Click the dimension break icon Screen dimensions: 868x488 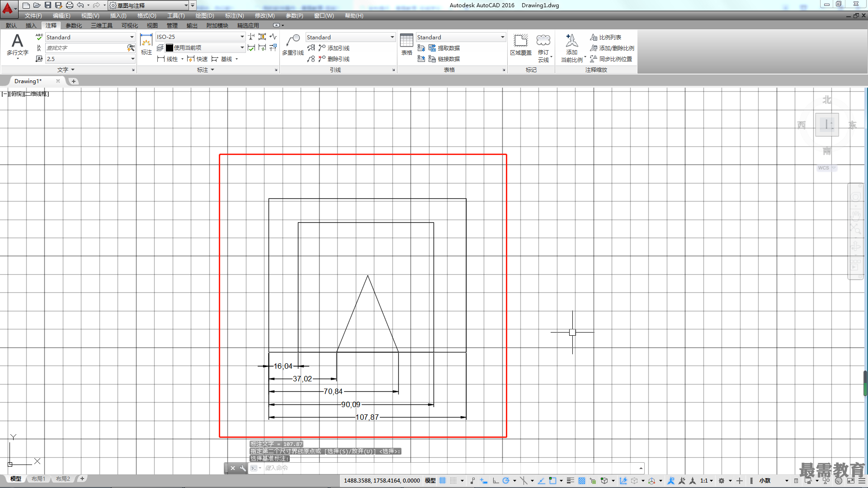click(251, 37)
